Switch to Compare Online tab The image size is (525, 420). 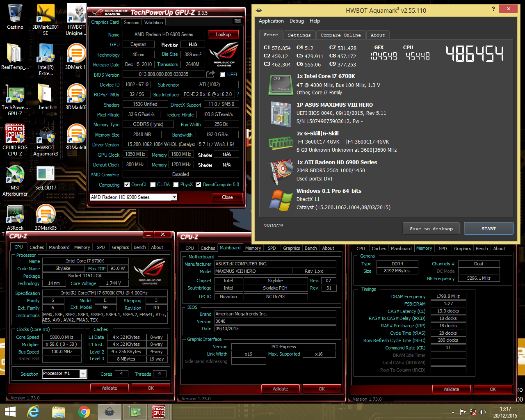pos(341,35)
